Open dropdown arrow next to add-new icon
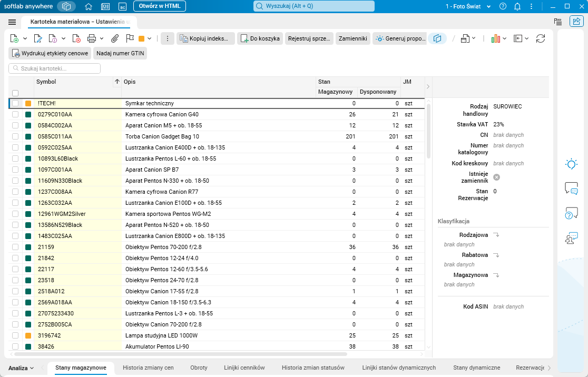Screen dimensions: 588x377 25,38
